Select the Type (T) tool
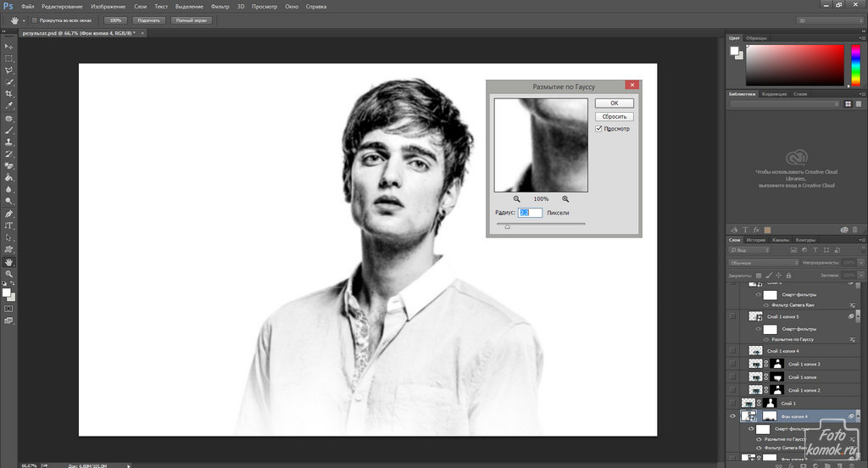868x468 pixels. click(8, 226)
